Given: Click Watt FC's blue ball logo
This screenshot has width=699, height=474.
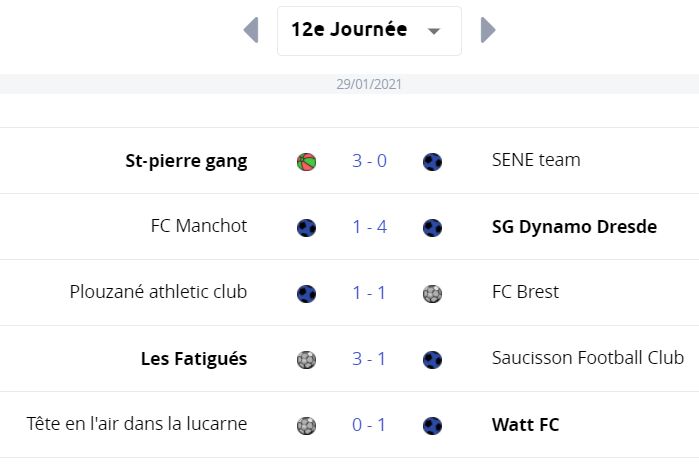Looking at the screenshot, I should pos(432,425).
